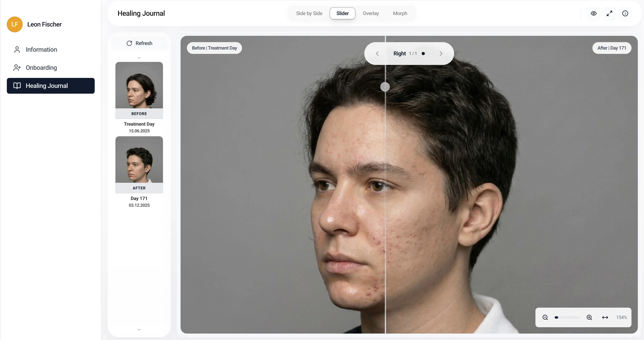Screen dimensions: 644x340
Task: Choose the Morph comparison mode
Action: (400, 14)
